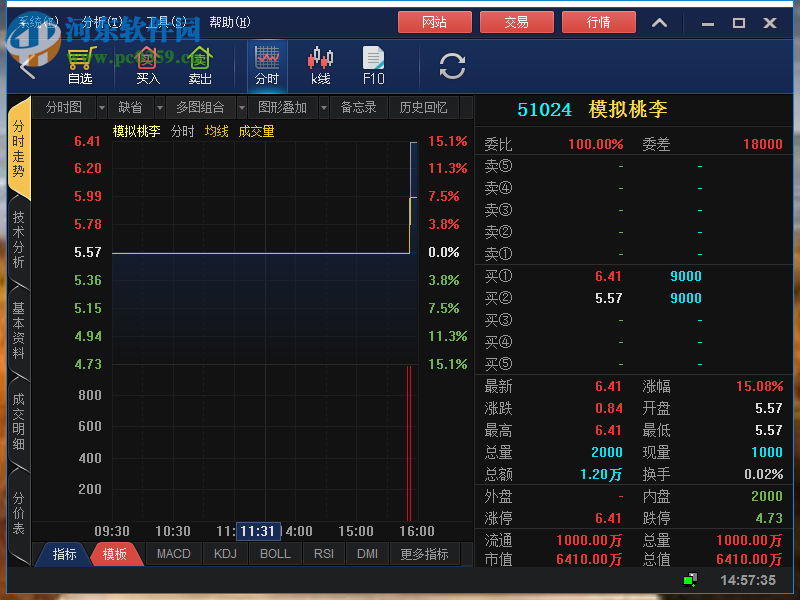Select the MACD indicator tab
The width and height of the screenshot is (800, 600).
tap(173, 553)
